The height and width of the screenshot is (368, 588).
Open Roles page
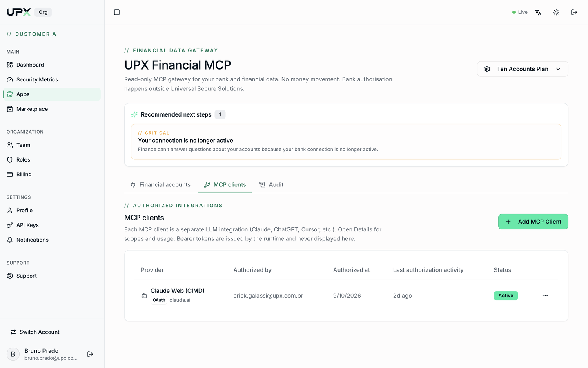coord(52,159)
